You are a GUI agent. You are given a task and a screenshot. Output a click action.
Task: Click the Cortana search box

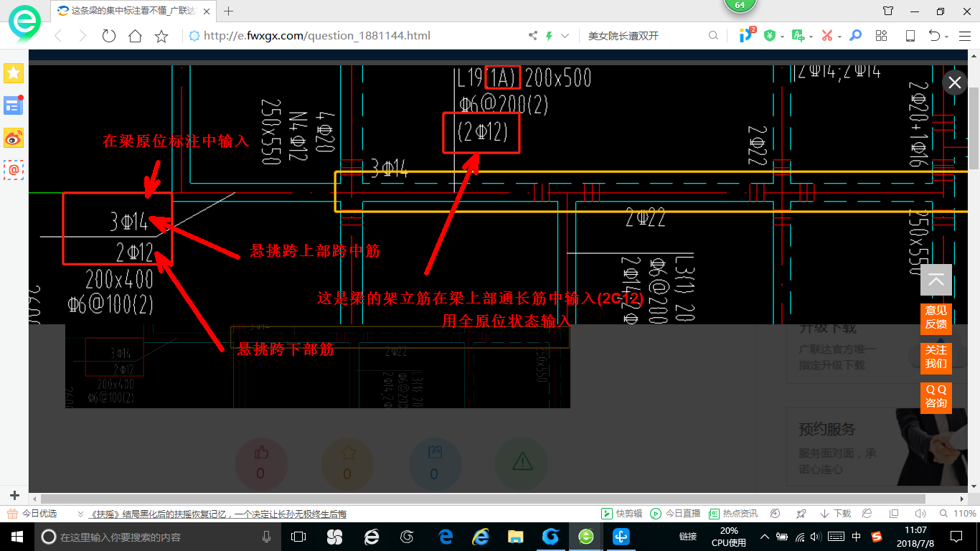pyautogui.click(x=156, y=536)
